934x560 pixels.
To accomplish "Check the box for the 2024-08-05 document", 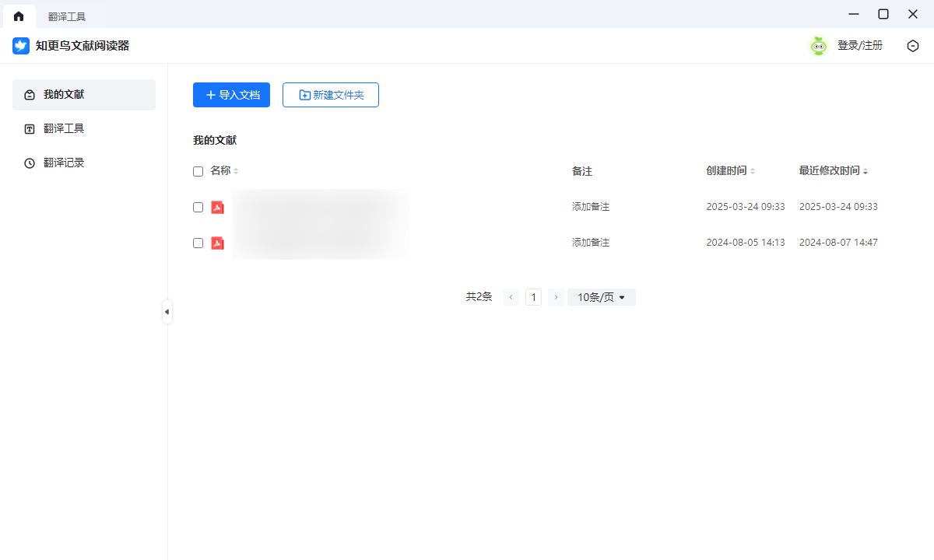I will 198,243.
